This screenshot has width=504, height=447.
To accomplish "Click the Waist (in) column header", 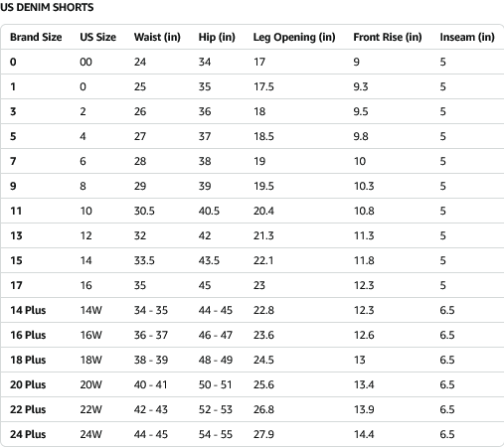I will point(157,37).
